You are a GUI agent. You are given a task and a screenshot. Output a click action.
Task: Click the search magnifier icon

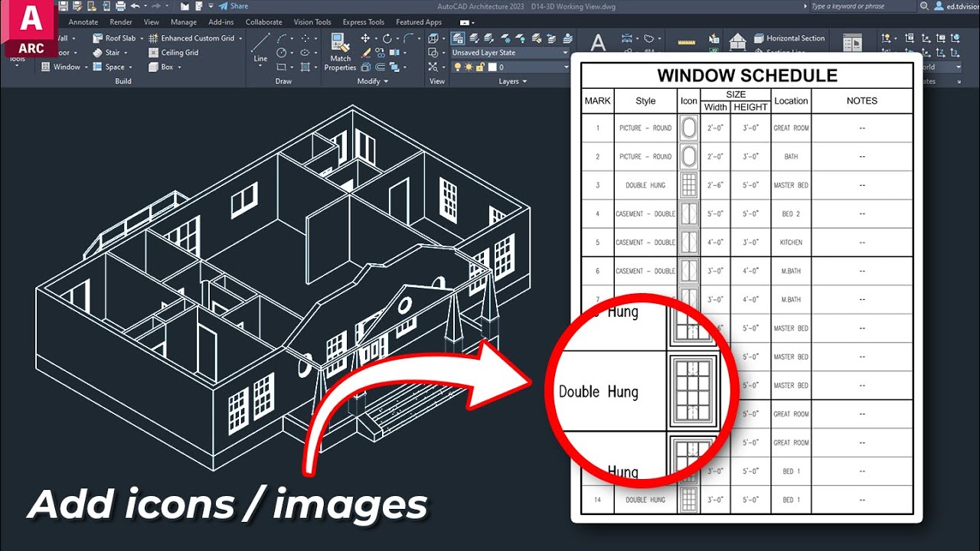click(x=924, y=6)
